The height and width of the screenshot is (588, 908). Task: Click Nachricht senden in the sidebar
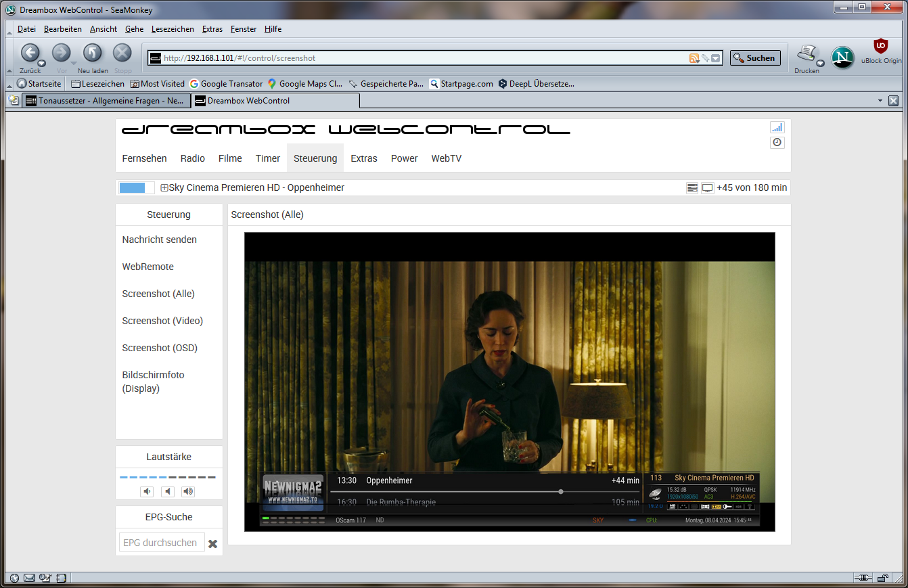pos(160,240)
